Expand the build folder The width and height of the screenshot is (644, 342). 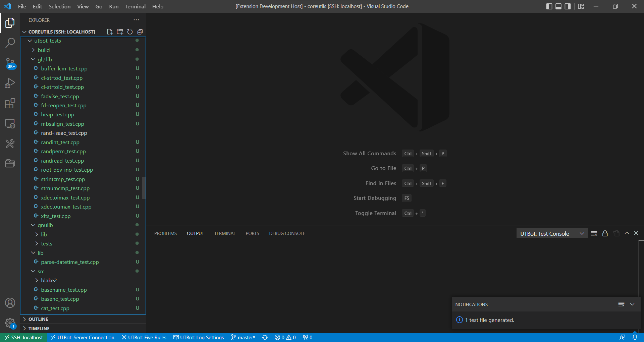(x=44, y=50)
